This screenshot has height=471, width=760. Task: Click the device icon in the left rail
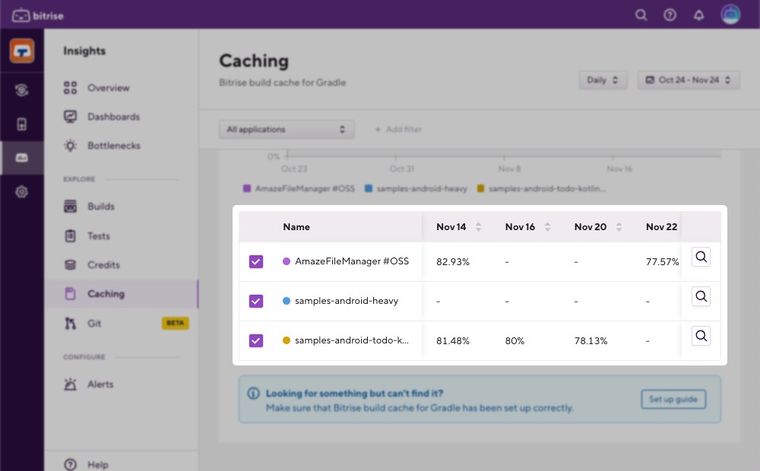pos(22,124)
